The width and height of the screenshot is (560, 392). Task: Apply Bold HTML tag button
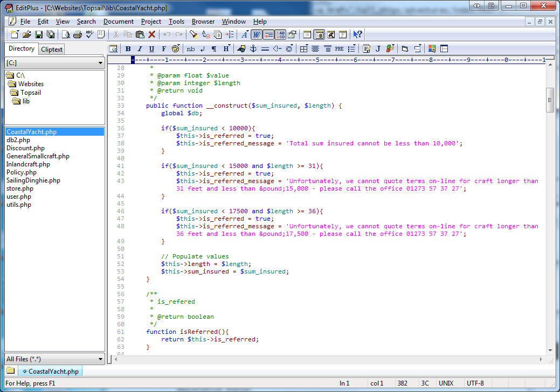pos(128,48)
